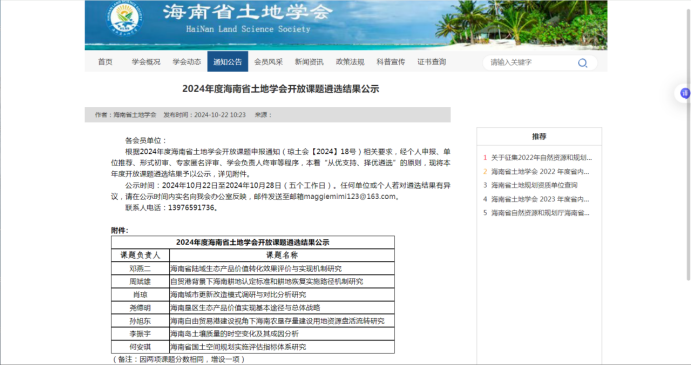Click table cell 李振宇
Image resolution: width=691 pixels, height=365 pixels.
tap(140, 334)
